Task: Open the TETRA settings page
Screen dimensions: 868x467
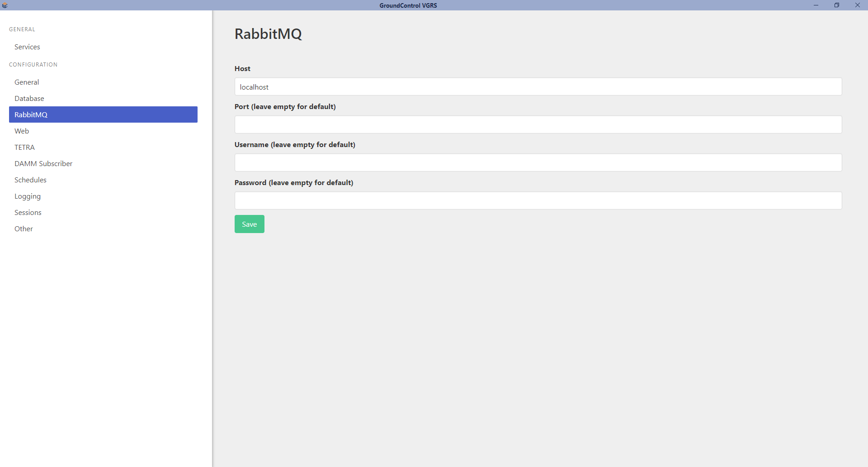Action: (24, 148)
